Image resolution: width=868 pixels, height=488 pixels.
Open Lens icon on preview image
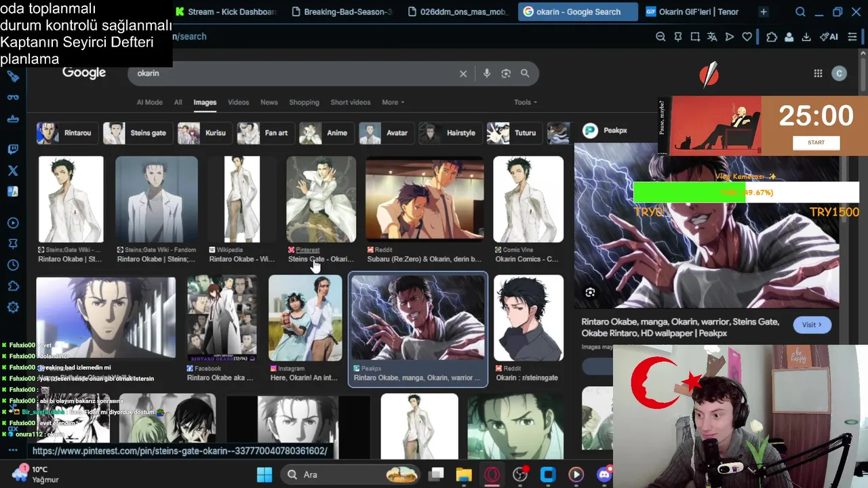click(590, 292)
